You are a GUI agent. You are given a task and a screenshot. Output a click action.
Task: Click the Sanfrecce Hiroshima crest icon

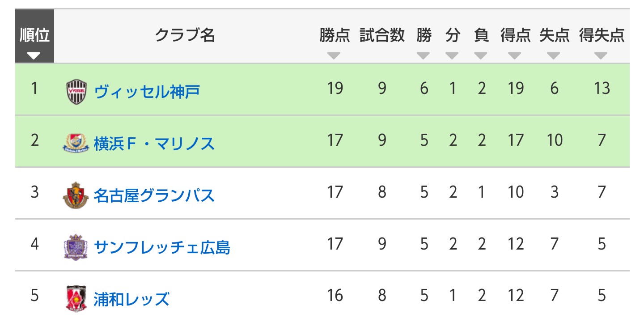(x=76, y=247)
